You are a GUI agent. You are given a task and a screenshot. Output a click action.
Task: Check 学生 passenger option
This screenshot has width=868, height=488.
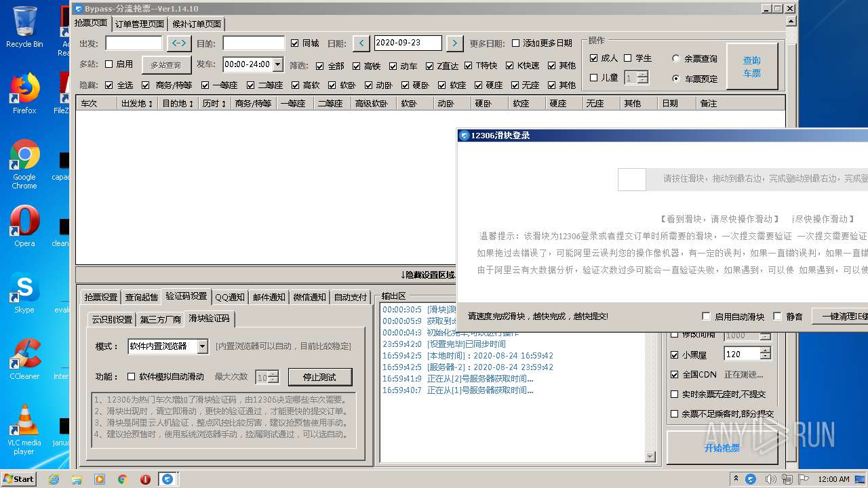click(628, 58)
